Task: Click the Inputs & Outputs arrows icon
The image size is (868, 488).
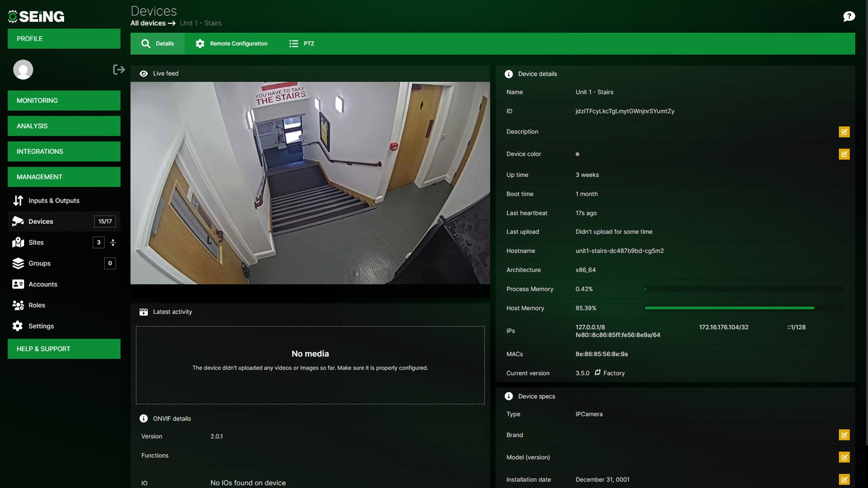Action: point(18,201)
